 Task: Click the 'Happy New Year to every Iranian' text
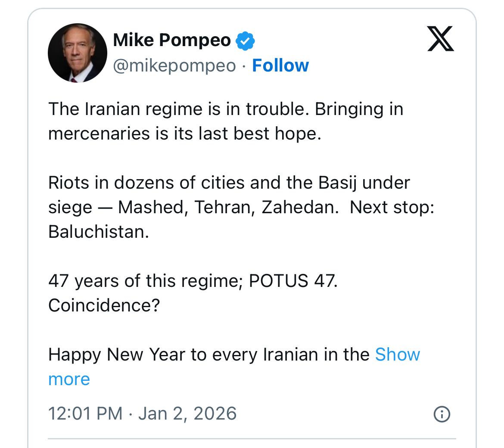(208, 355)
